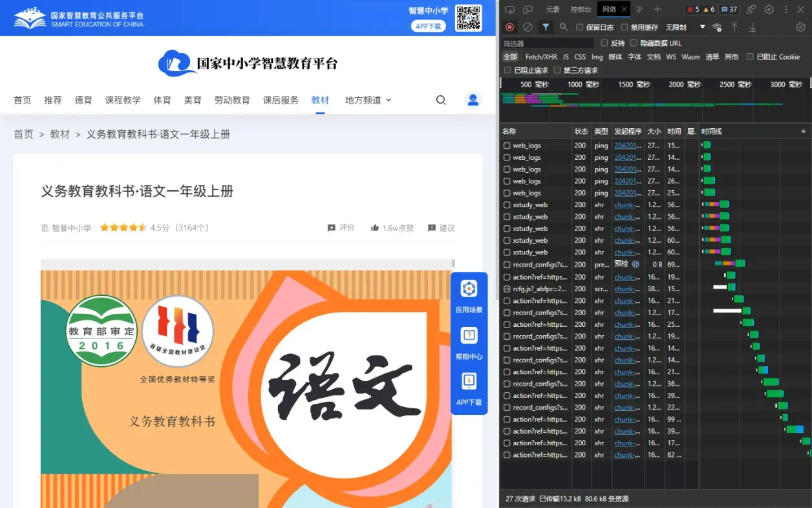Screen dimensions: 812x508
Task: Enable 保留日志 checkbox
Action: [x=580, y=27]
